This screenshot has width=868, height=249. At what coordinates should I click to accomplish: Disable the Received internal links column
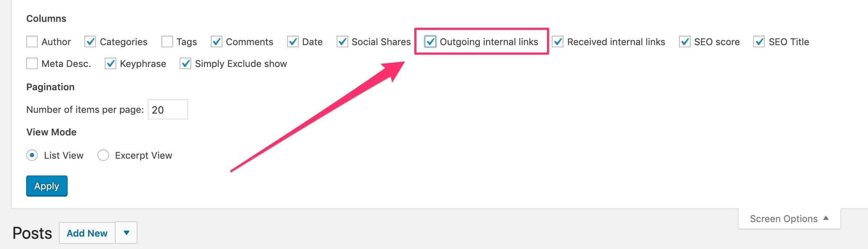[558, 42]
